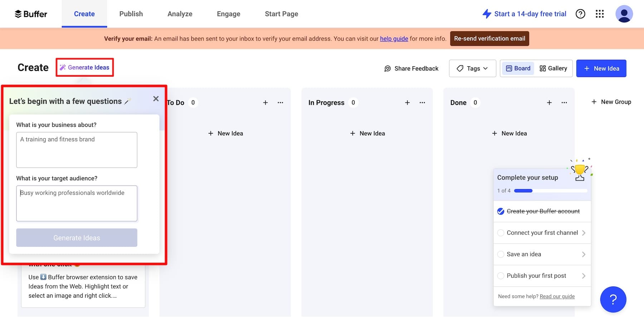Screen dimensions: 644x317
Task: Add idea via plus in To Do header
Action: tap(265, 103)
